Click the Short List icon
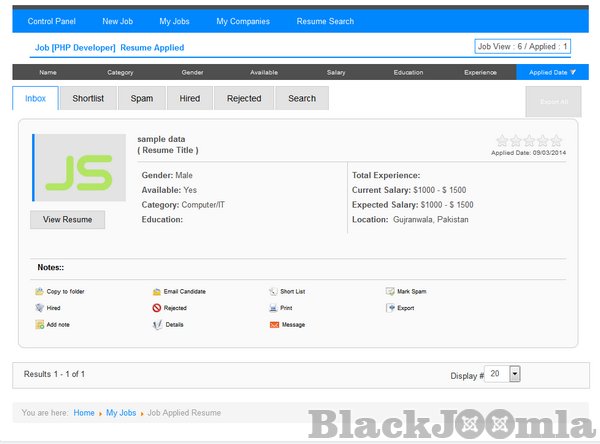Viewport: 600px width, 444px height. click(x=273, y=291)
